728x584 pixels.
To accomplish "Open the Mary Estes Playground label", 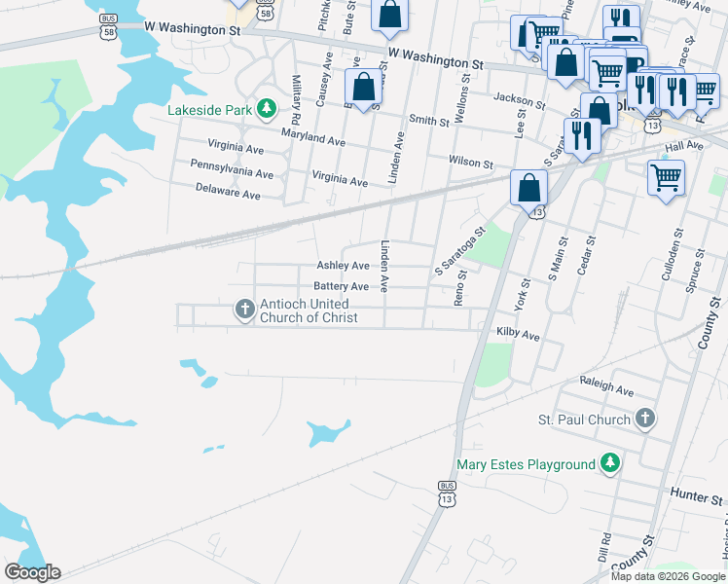I will [526, 464].
